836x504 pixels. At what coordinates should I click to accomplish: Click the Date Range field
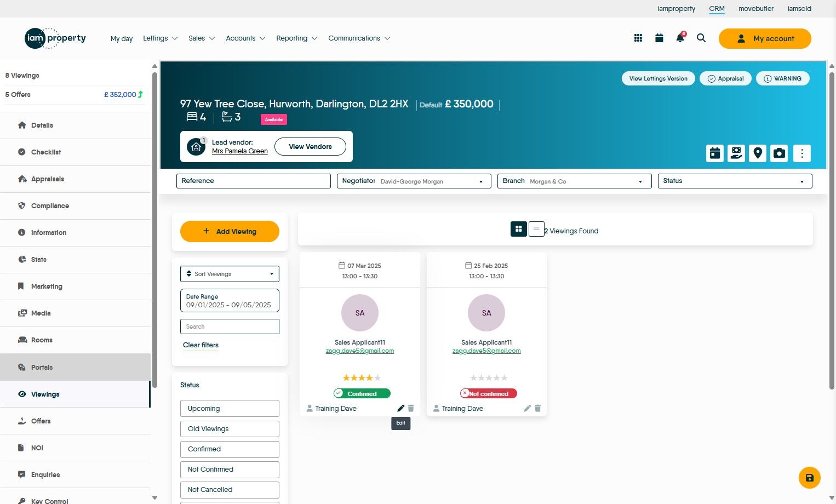click(230, 301)
